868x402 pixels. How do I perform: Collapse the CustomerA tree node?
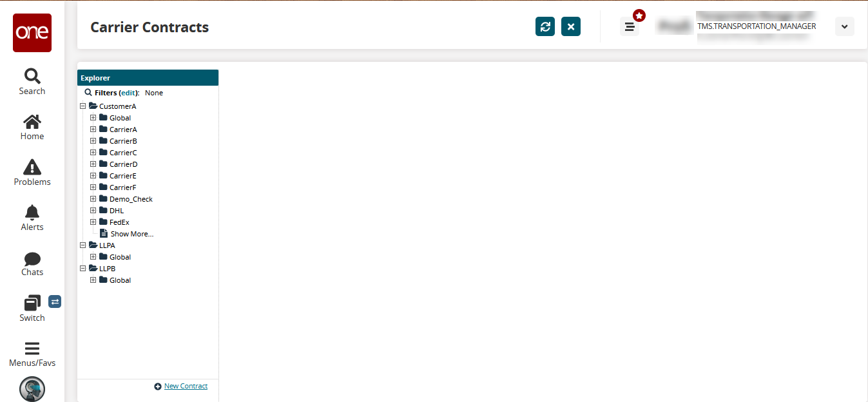[x=83, y=106]
